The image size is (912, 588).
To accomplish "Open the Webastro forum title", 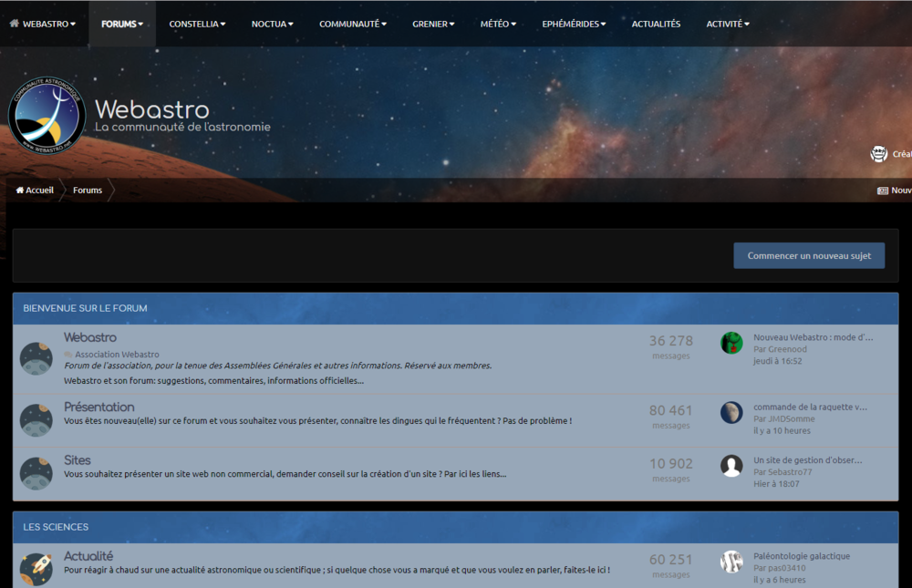I will [x=90, y=337].
